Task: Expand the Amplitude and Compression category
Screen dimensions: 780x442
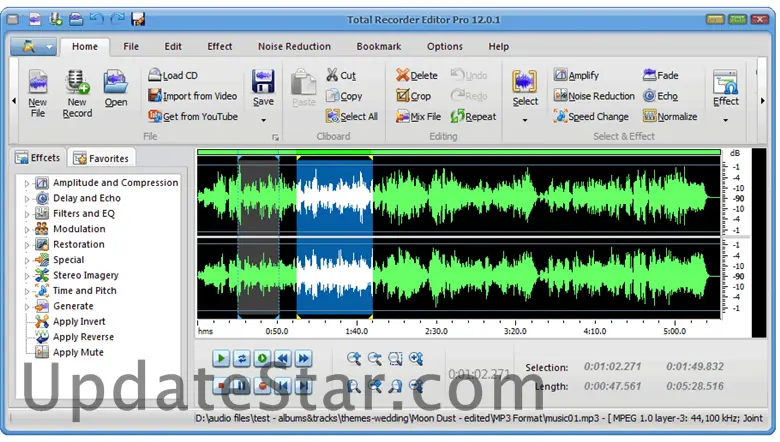Action: [x=27, y=183]
